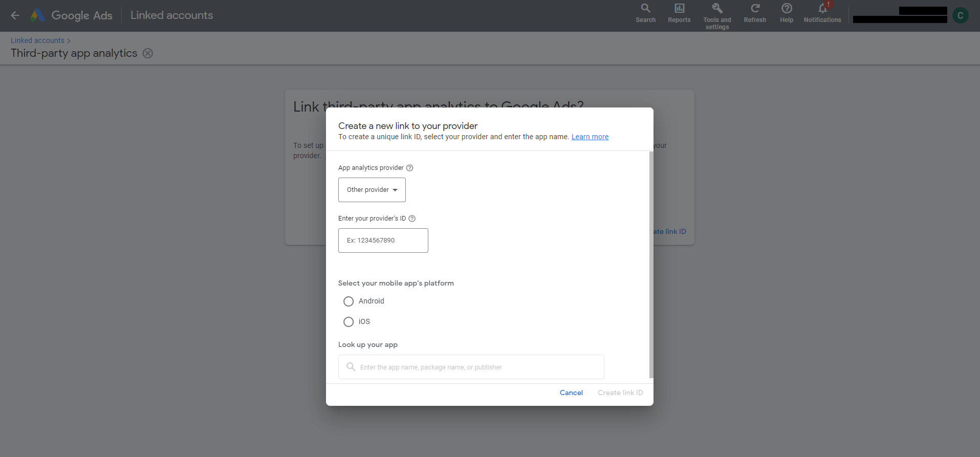
Task: Click help icon beside App analytics provider
Action: 409,168
